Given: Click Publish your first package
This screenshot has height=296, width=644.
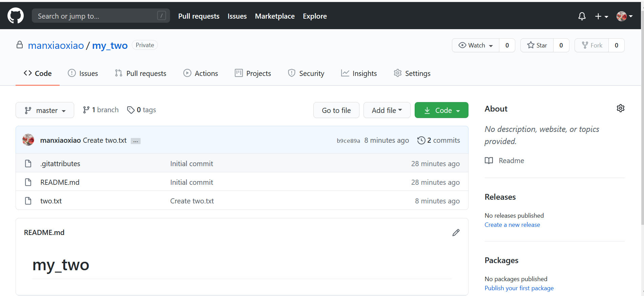Looking at the screenshot, I should coord(519,288).
